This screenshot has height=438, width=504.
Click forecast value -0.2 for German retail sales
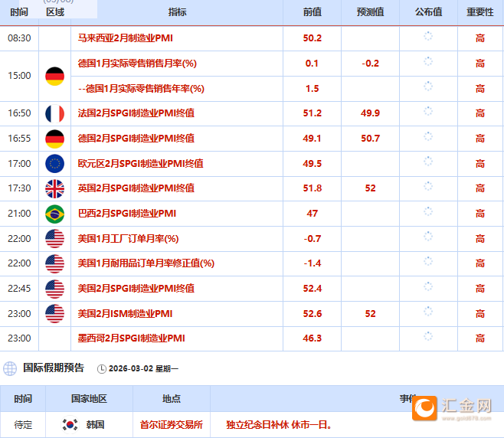pos(370,64)
